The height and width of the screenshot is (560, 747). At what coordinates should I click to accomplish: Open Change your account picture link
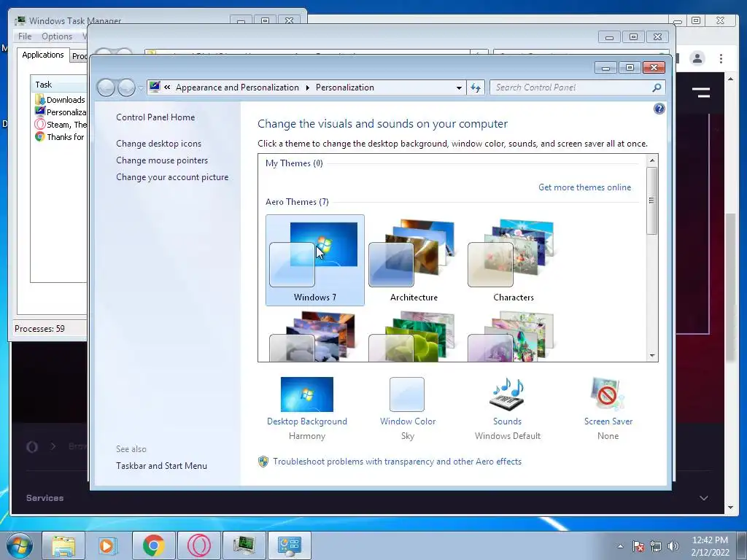point(172,177)
